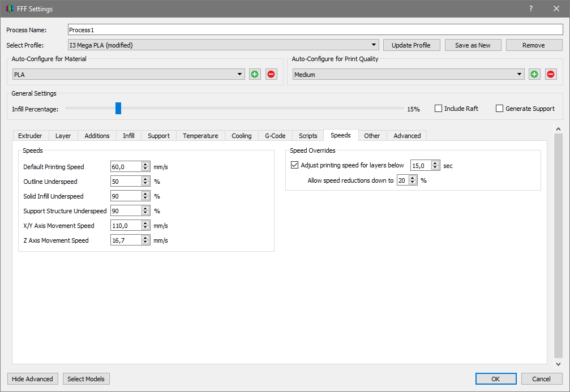
Task: Click the Remove profile button
Action: click(534, 45)
